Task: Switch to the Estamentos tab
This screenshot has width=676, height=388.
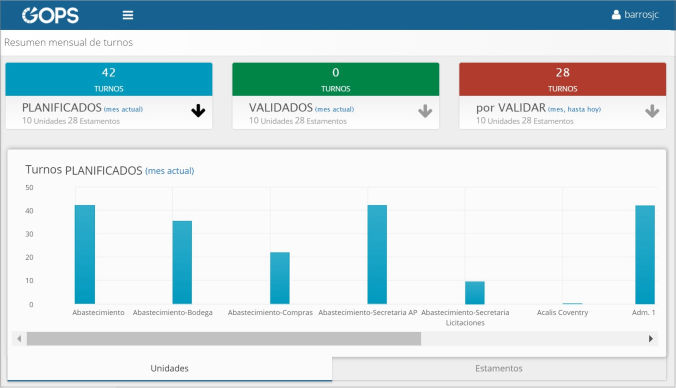Action: (x=499, y=369)
